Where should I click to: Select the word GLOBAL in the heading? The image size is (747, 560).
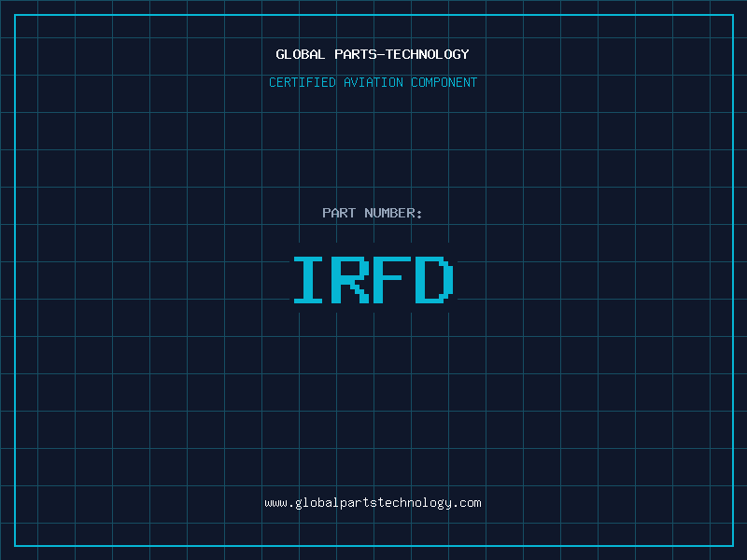point(301,54)
